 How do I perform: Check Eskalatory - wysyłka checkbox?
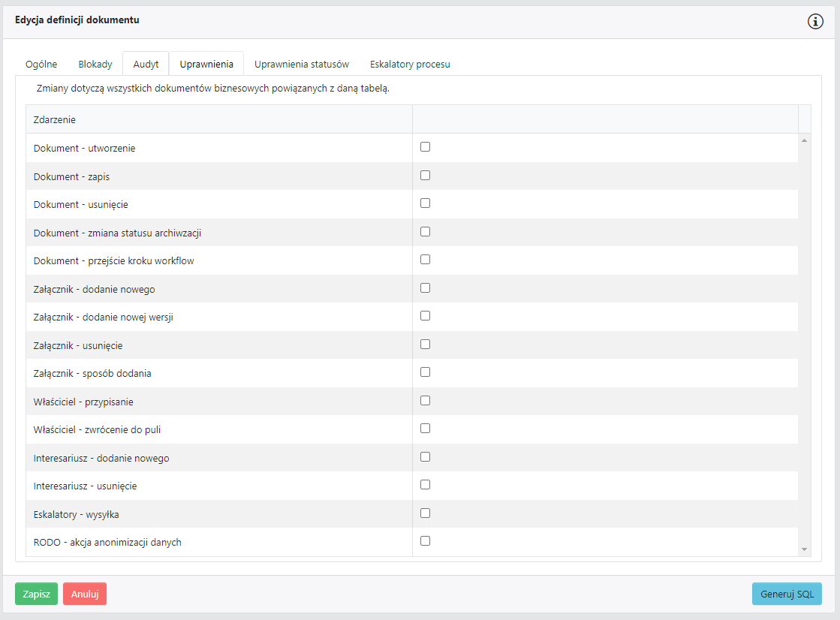(425, 513)
